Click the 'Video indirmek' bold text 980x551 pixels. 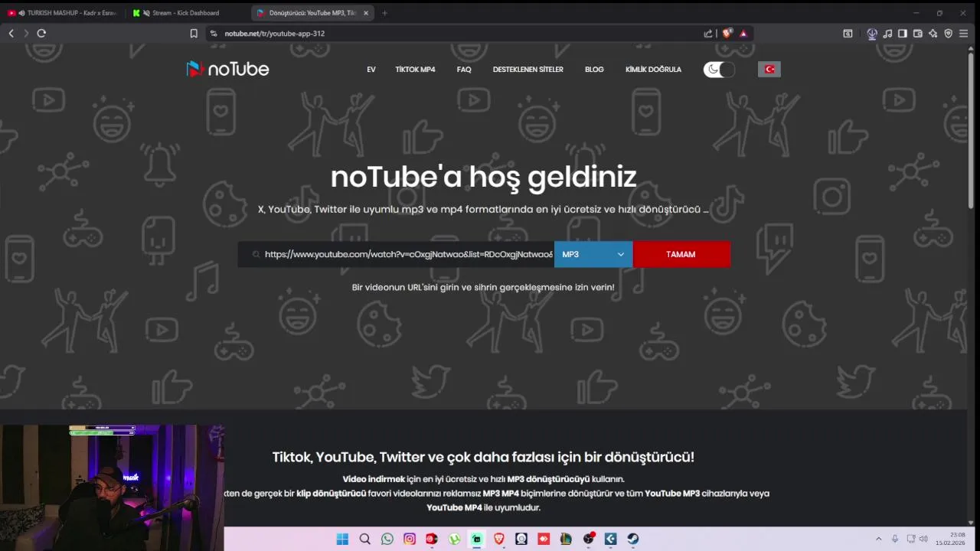[x=374, y=479]
